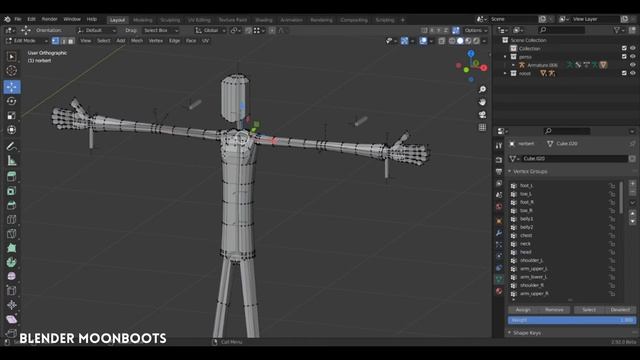The width and height of the screenshot is (640, 360).
Task: Select the Knife tool
Action: (11, 233)
